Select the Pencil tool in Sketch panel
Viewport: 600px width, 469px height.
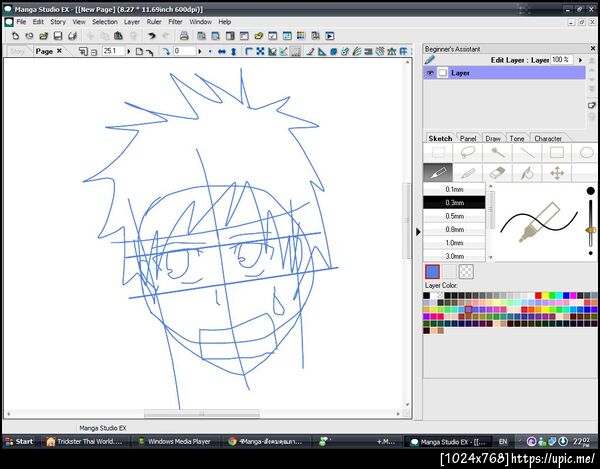467,173
